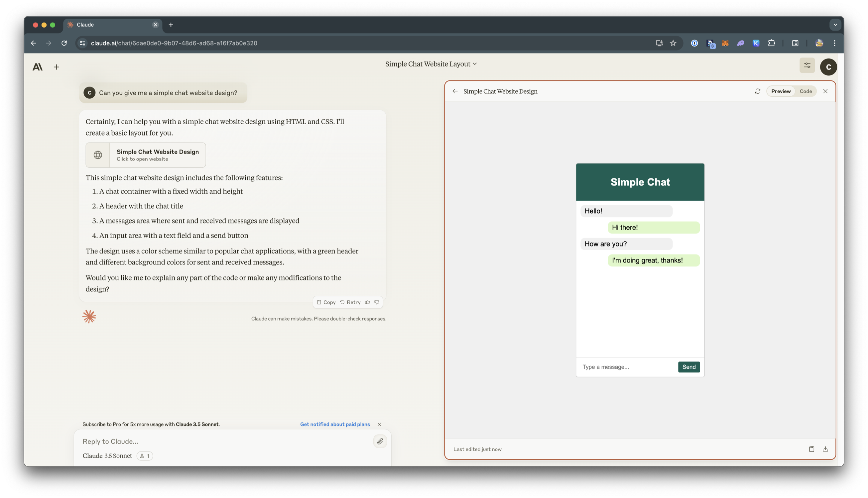Open chat controls with the sliders icon
The height and width of the screenshot is (498, 868).
click(807, 65)
